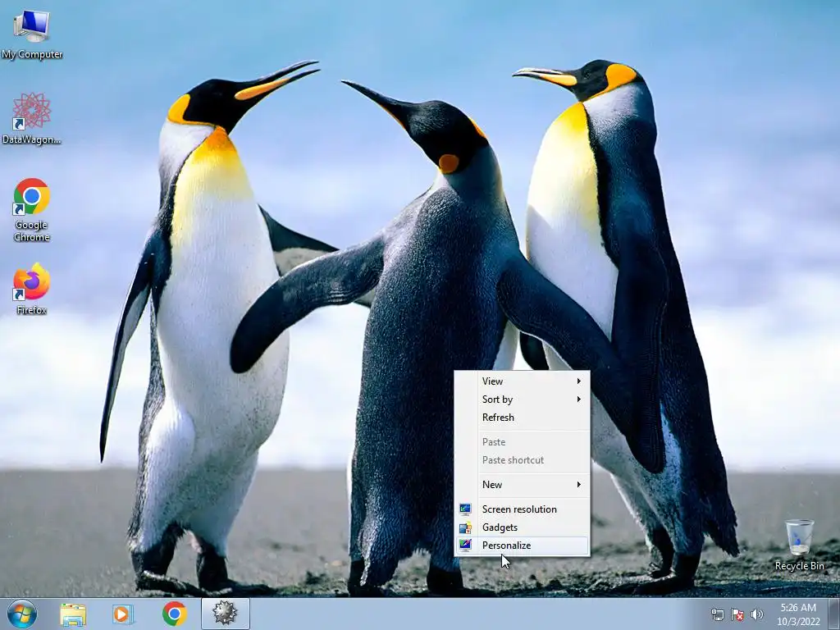The width and height of the screenshot is (840, 630).
Task: Click the Personalize menu icon
Action: click(x=466, y=546)
